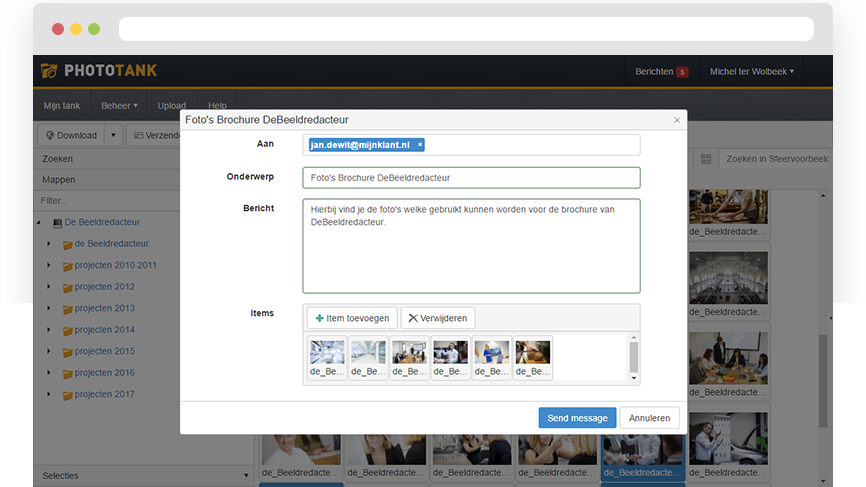Open the Download dropdown arrow

point(113,135)
